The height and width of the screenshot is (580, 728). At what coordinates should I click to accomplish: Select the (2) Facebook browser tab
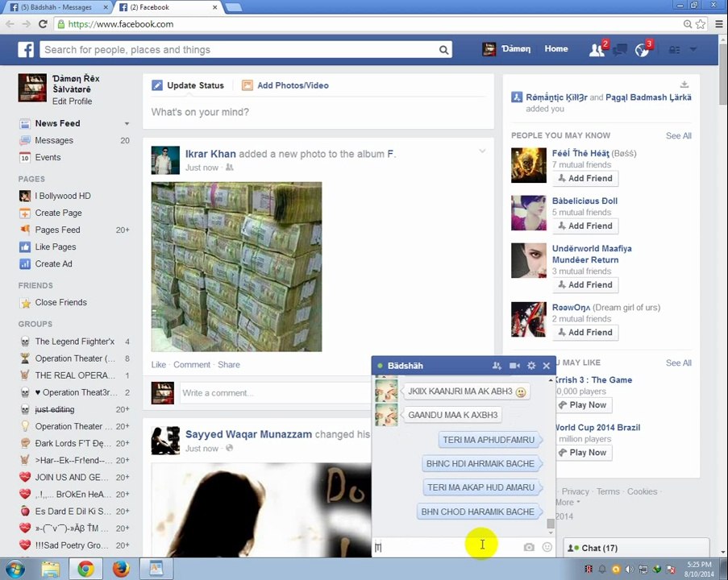168,7
